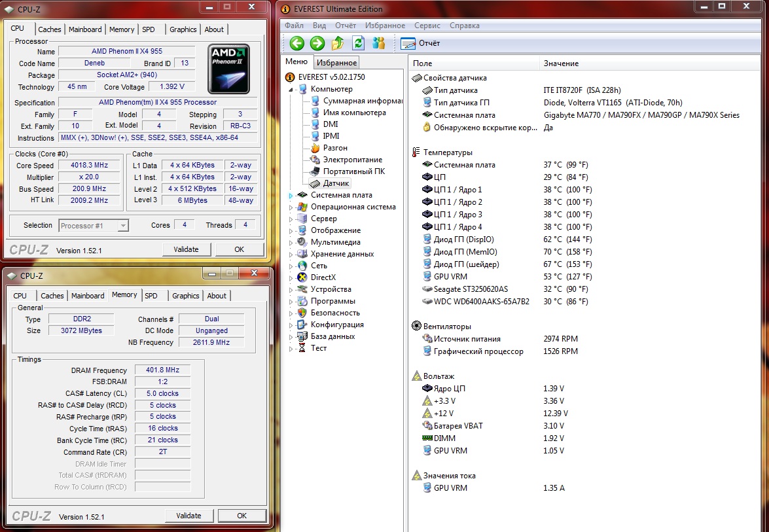The height and width of the screenshot is (532, 769).
Task: Expand the Системная плата tree node
Action: [292, 195]
